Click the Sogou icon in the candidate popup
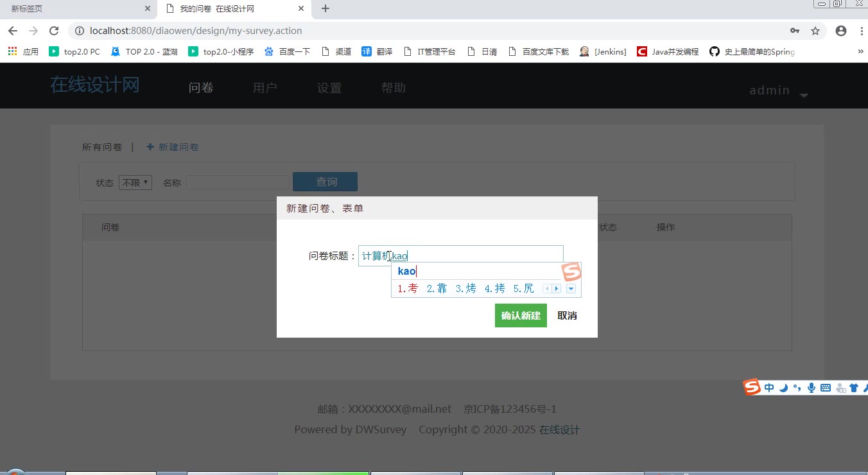 point(571,272)
